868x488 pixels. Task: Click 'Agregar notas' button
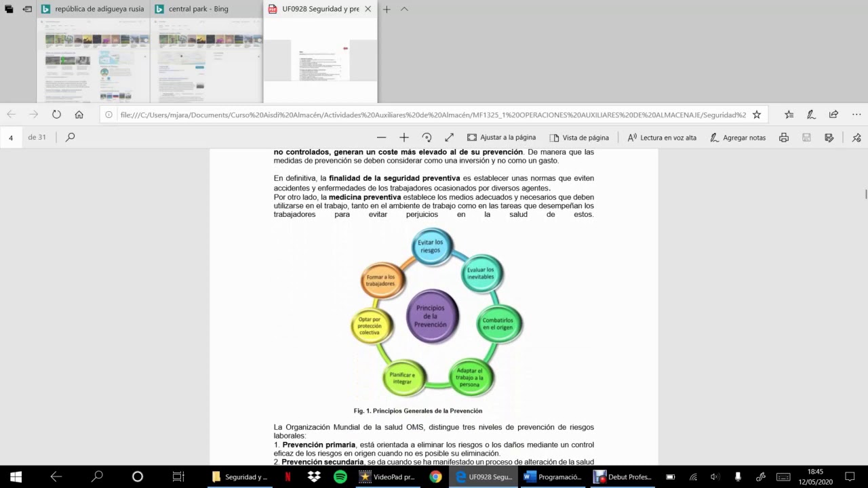[738, 137]
